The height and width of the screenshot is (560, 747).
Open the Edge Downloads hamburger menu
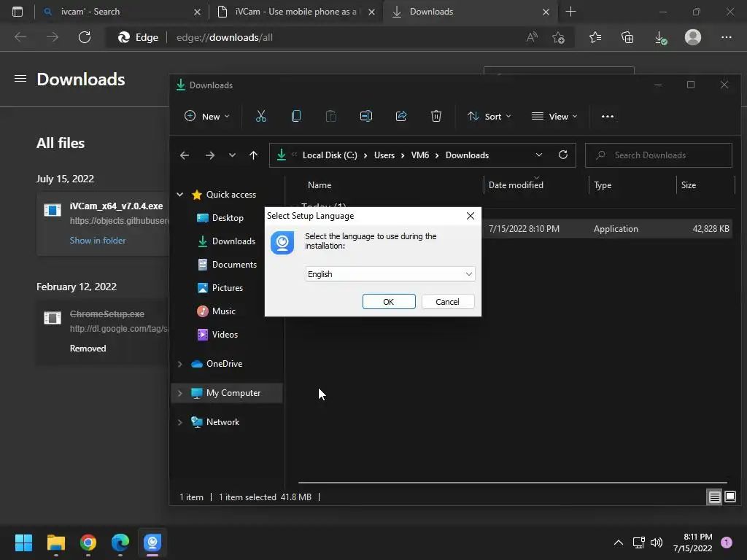pyautogui.click(x=20, y=79)
